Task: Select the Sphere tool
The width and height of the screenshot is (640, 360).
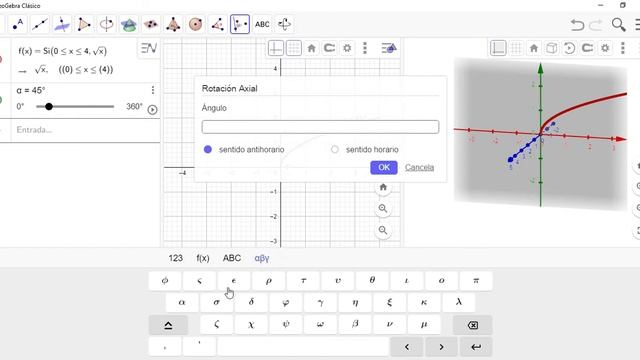Action: point(196,24)
